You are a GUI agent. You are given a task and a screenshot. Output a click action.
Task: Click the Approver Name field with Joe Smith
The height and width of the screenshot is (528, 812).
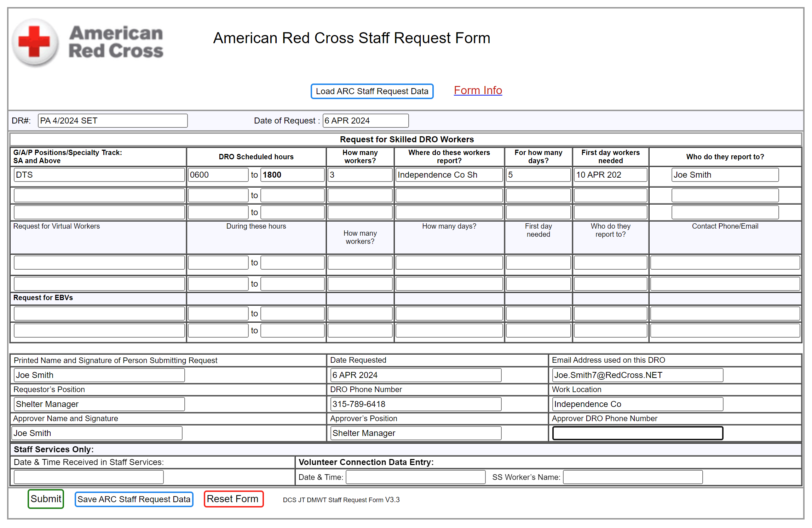pyautogui.click(x=97, y=433)
